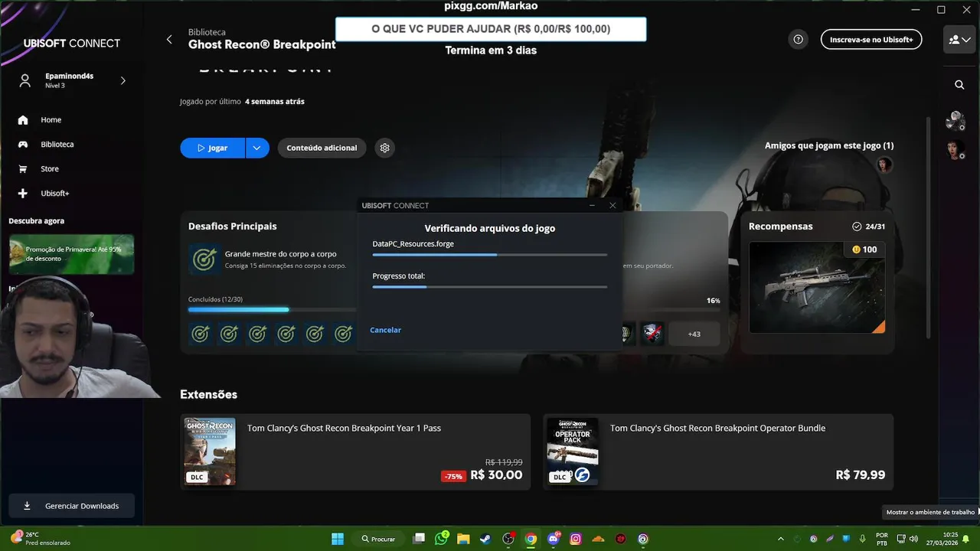Viewport: 980px width, 551px height.
Task: Close the Verificando arquivos dialog
Action: coord(612,205)
